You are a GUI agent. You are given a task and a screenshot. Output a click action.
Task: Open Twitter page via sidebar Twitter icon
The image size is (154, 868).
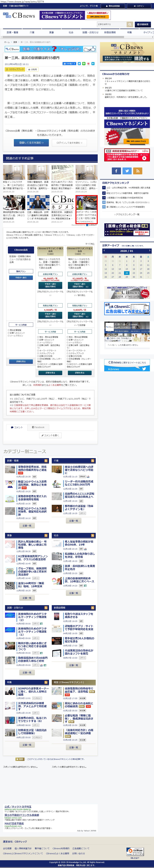tap(127, 171)
